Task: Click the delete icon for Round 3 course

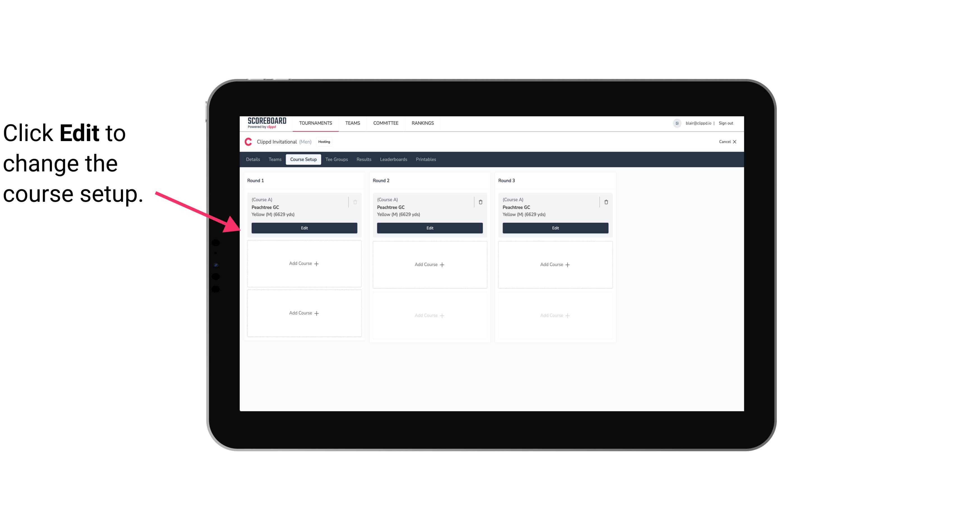Action: [x=606, y=202]
